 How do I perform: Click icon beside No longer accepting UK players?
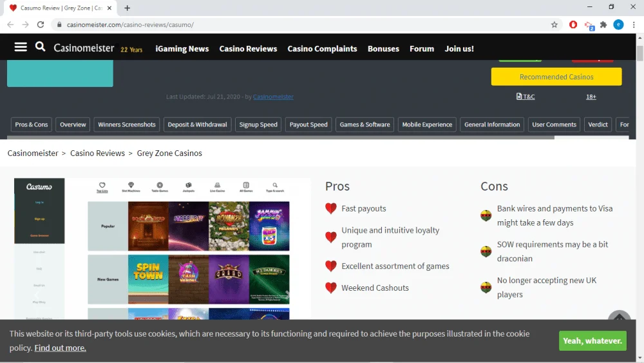(486, 288)
